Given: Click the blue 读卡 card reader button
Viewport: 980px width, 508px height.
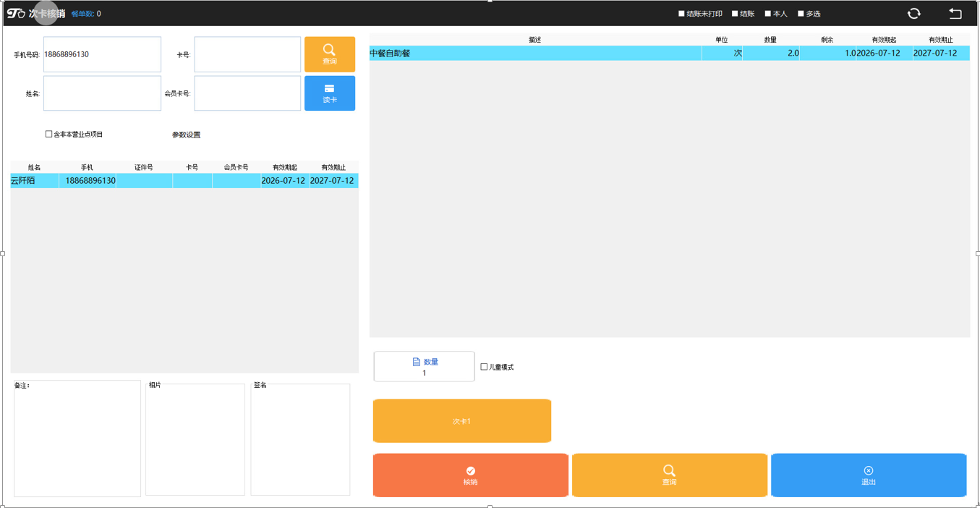Looking at the screenshot, I should pyautogui.click(x=330, y=93).
